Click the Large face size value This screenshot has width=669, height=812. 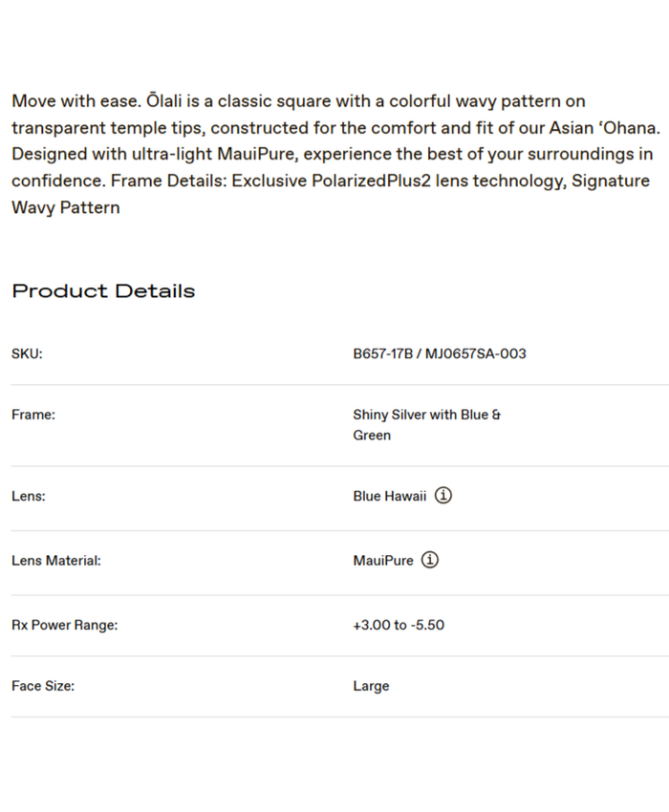pos(371,686)
